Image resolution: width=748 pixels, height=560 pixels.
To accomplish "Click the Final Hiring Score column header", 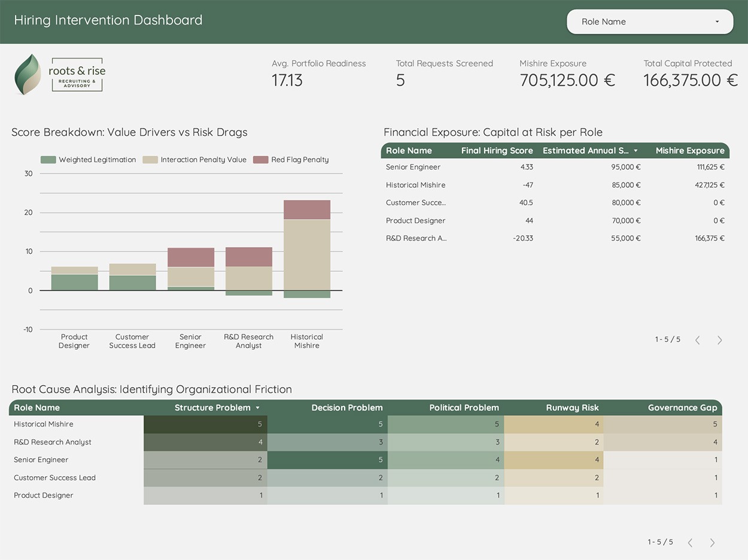I will pyautogui.click(x=497, y=151).
